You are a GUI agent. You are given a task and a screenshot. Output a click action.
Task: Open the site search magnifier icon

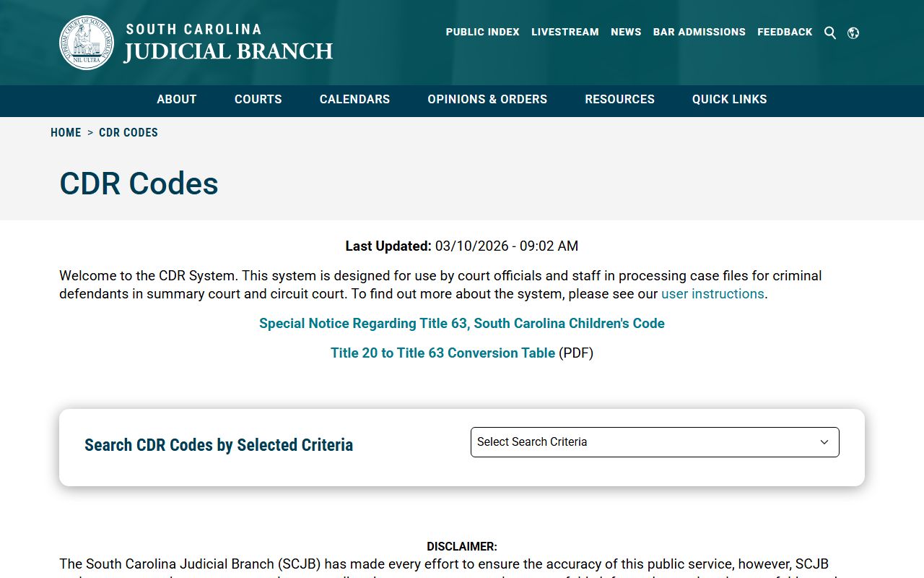[830, 33]
